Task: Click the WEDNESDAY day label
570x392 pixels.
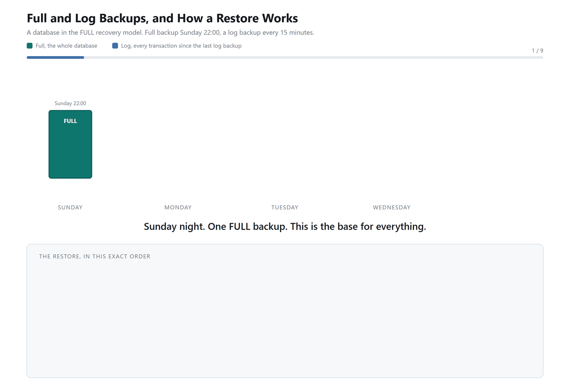Action: click(x=392, y=207)
